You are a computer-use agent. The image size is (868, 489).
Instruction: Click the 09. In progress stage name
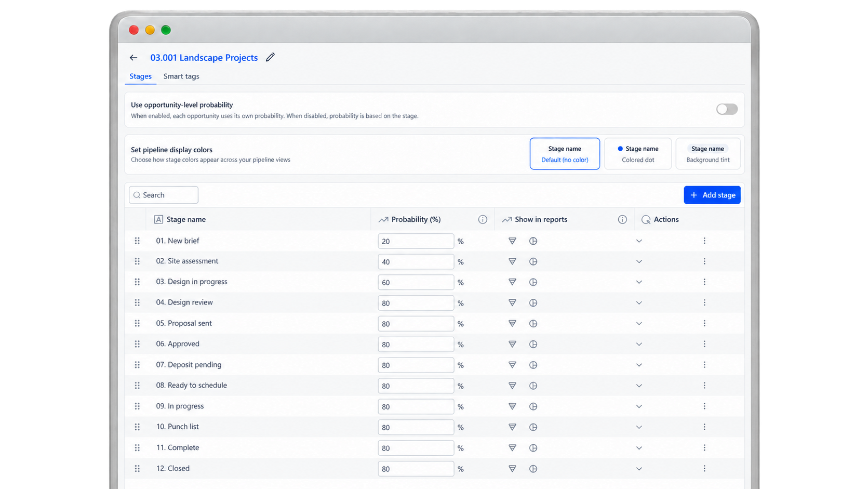pos(180,406)
